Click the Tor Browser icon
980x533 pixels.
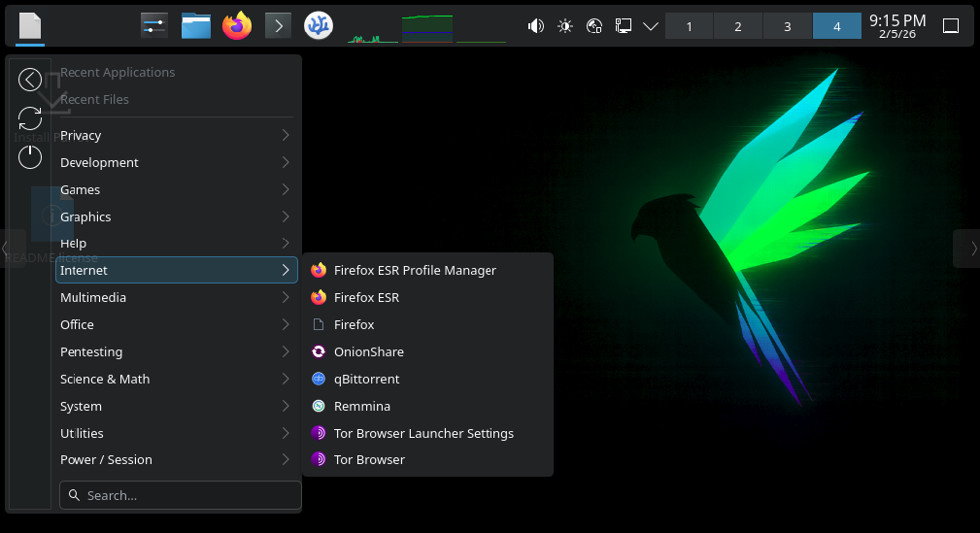pos(319,460)
